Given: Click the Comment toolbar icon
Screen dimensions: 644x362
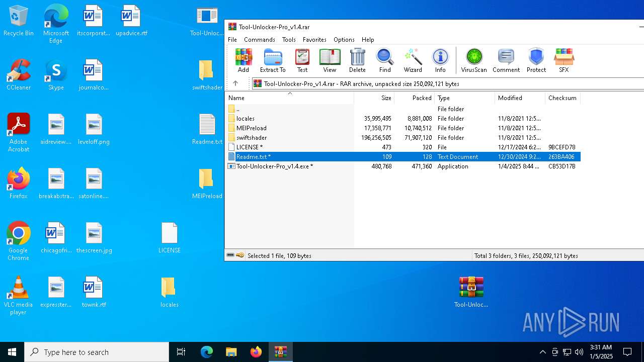Looking at the screenshot, I should [x=506, y=60].
